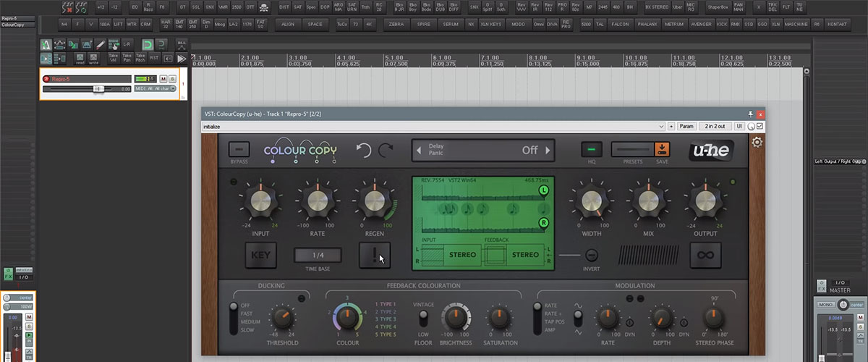The image size is (868, 362).
Task: Toggle the modulation waveform switch
Action: [578, 317]
